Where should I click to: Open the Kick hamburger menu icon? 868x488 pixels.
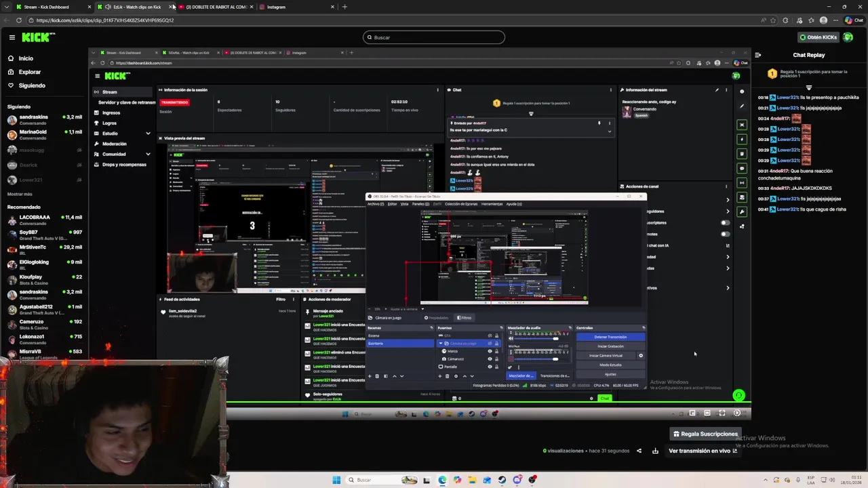click(x=12, y=37)
